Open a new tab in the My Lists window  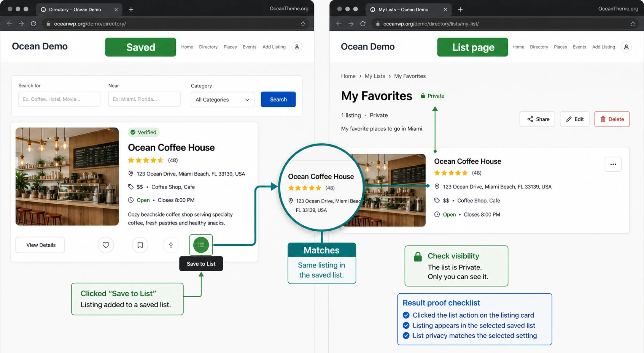coord(460,9)
